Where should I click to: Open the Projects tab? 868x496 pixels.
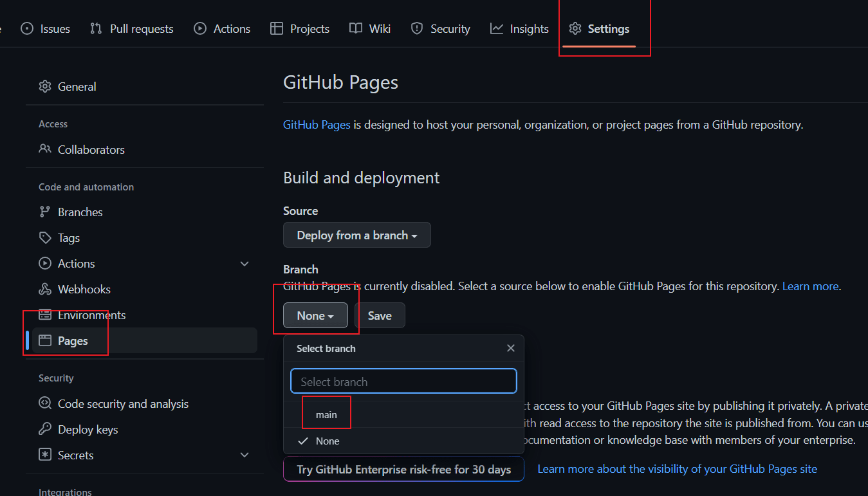click(x=300, y=28)
